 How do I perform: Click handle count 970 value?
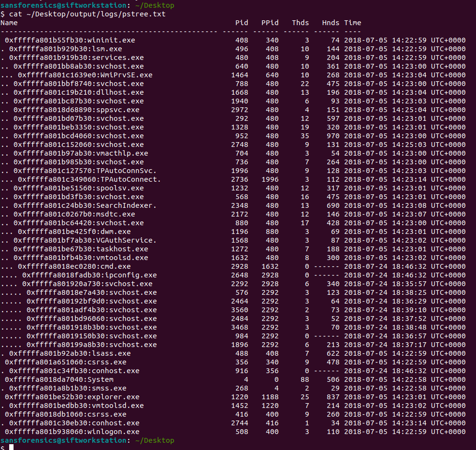[332, 136]
